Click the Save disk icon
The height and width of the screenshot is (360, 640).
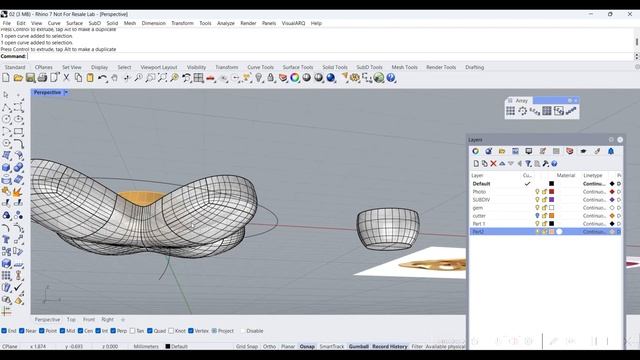point(30,78)
